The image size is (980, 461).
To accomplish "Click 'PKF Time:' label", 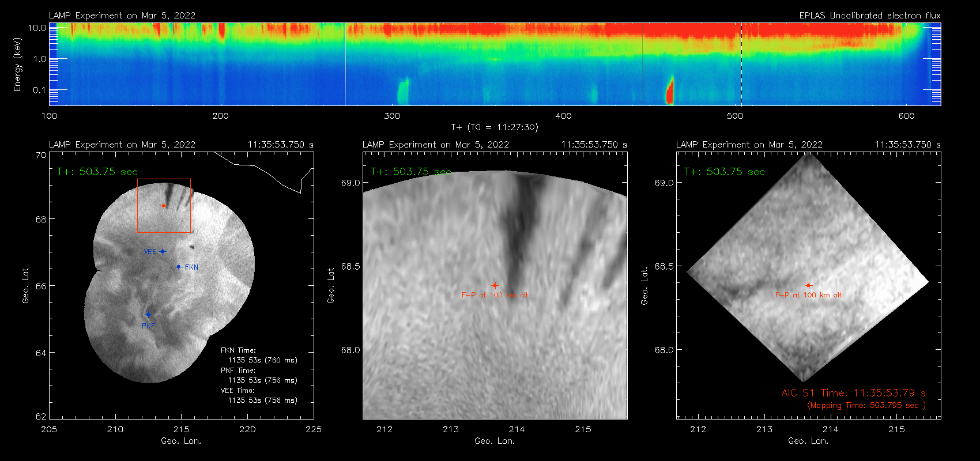I will [238, 371].
